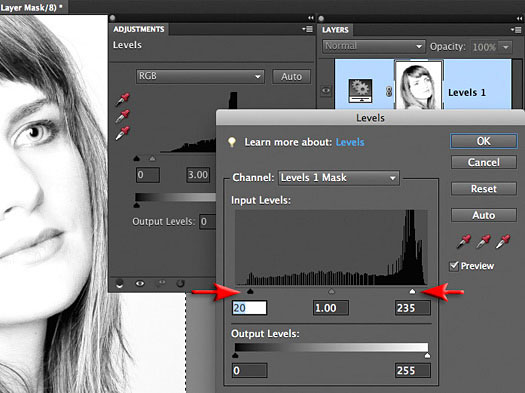Image resolution: width=525 pixels, height=393 pixels.
Task: Click Auto in the Adjustments panel
Action: [291, 77]
